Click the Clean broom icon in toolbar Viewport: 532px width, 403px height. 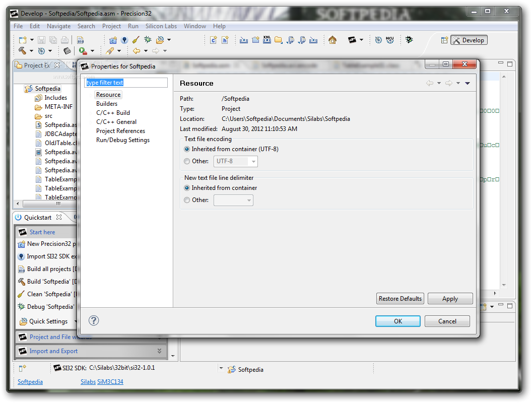136,40
